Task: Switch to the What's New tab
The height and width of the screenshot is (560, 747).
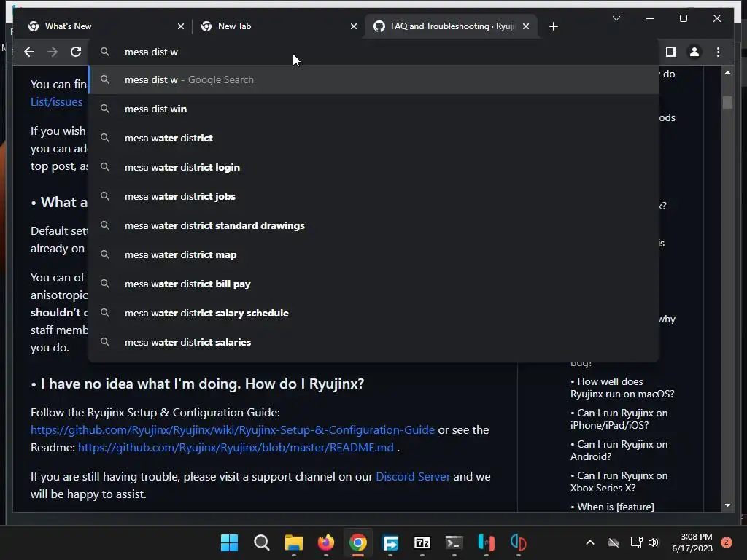Action: point(105,26)
